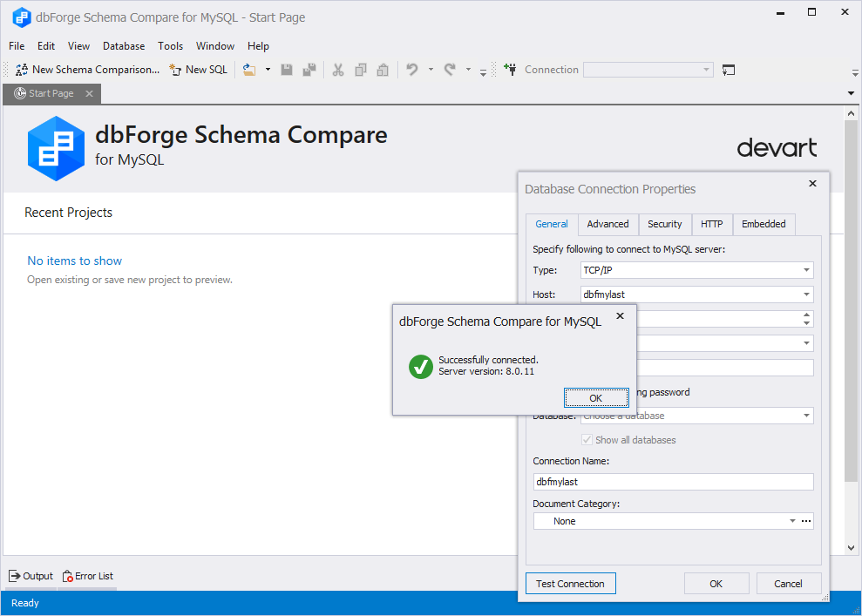Click OK in Connection Properties dialog
Screen dimensions: 862x616
click(x=716, y=584)
